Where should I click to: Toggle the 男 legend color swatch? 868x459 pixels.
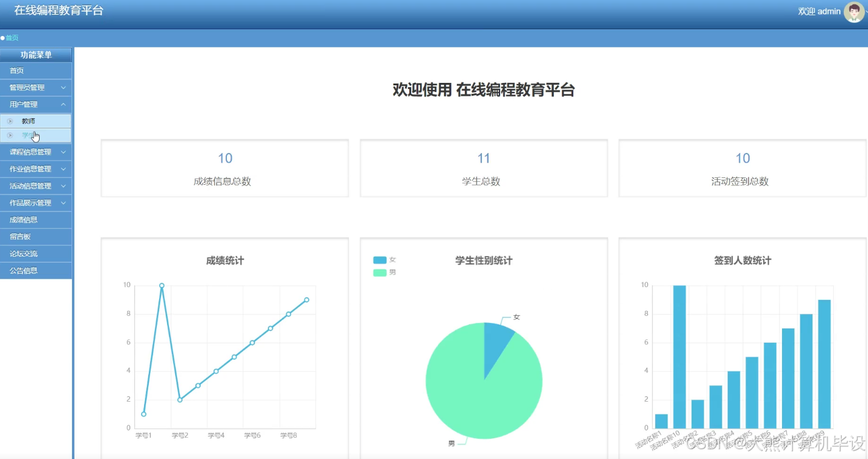[x=379, y=272]
